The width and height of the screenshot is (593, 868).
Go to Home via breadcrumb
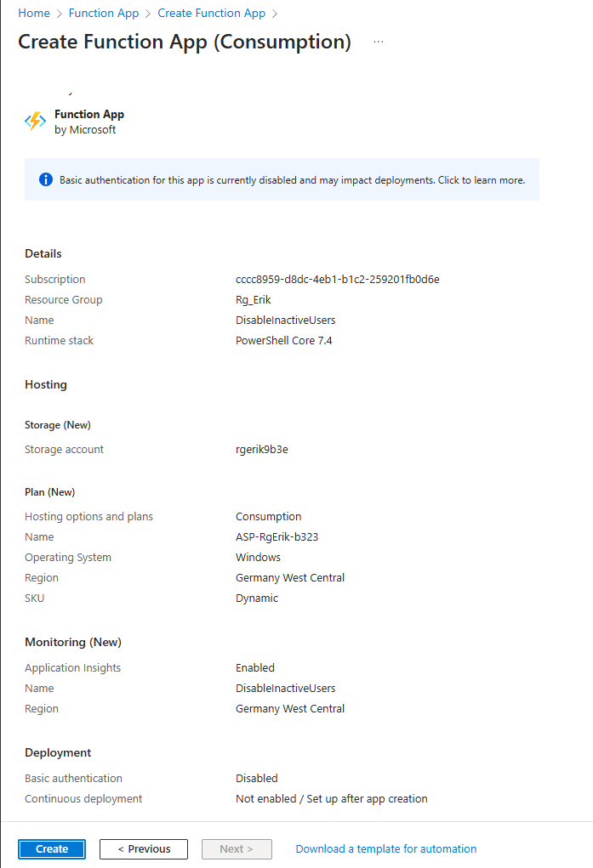coord(33,14)
